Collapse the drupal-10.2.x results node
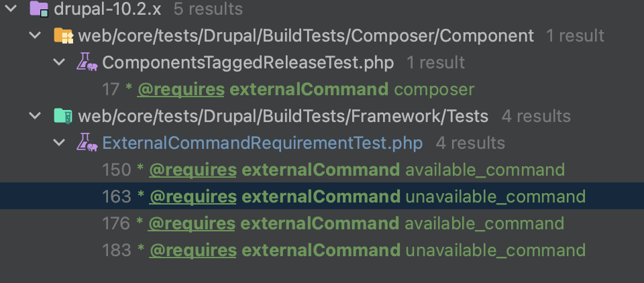Viewport: 644px width, 283px height. (11, 9)
